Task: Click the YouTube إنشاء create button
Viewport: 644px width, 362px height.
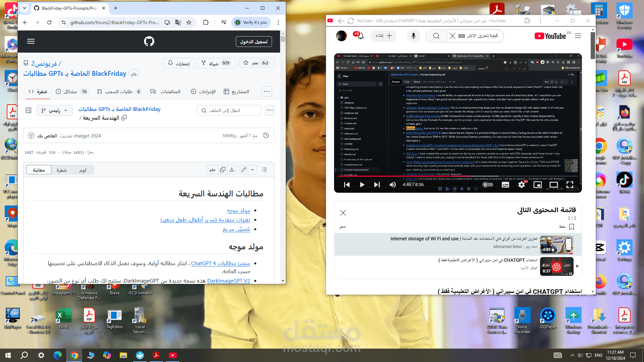Action: (383, 36)
